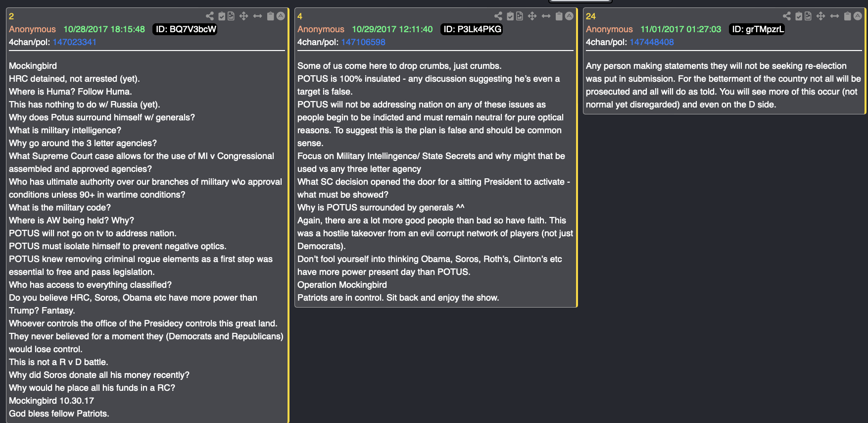Click the four-way move icon on post 4
Screen dimensions: 868x423
pyautogui.click(x=532, y=16)
